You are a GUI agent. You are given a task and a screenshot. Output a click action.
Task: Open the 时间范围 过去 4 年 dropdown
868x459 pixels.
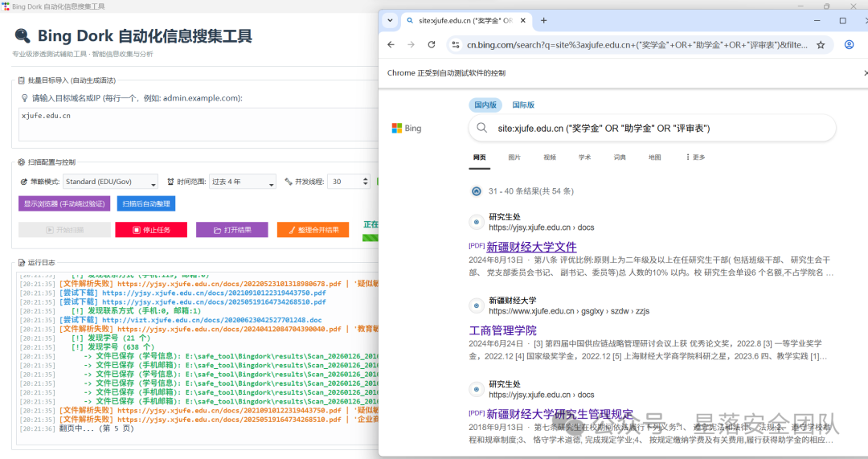pos(243,182)
